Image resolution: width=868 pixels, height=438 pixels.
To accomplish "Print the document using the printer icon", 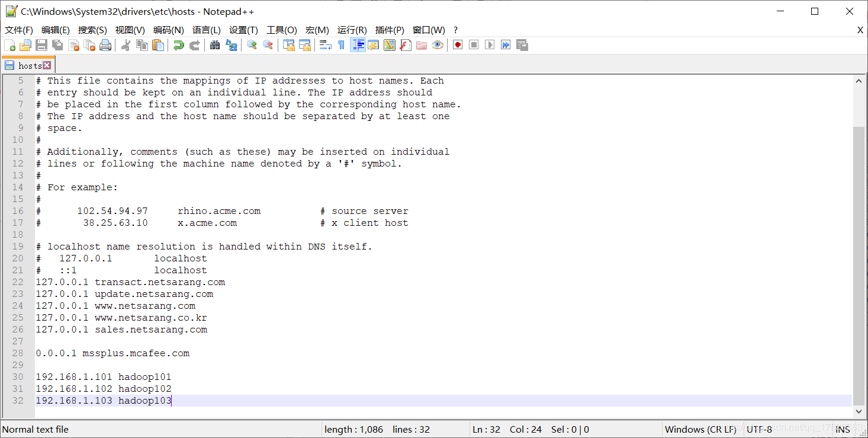I will coord(105,45).
